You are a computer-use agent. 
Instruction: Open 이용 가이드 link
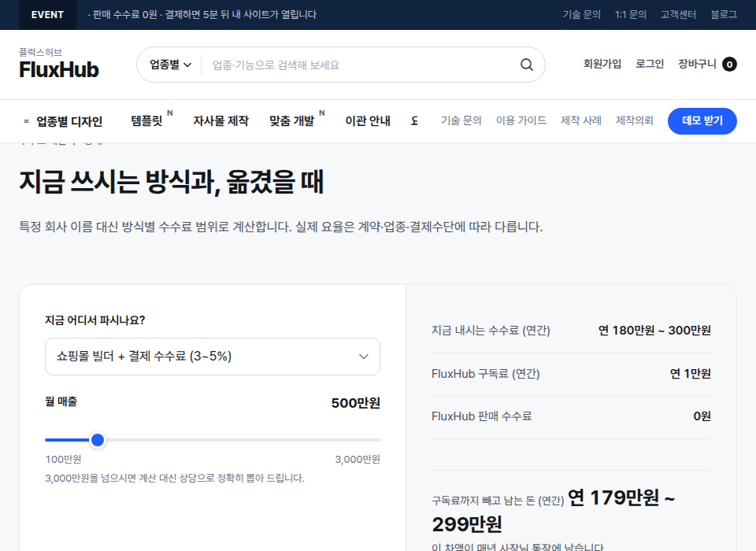521,120
